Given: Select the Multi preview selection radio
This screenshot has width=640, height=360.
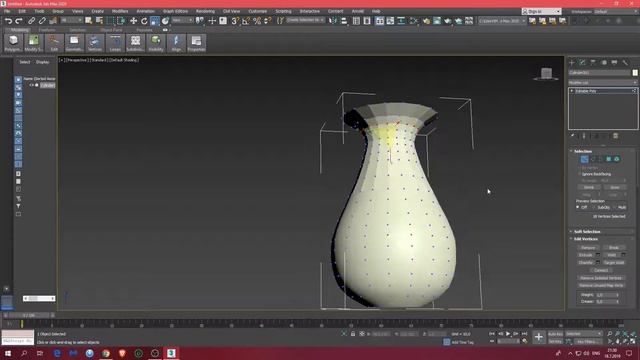Looking at the screenshot, I should [615, 207].
